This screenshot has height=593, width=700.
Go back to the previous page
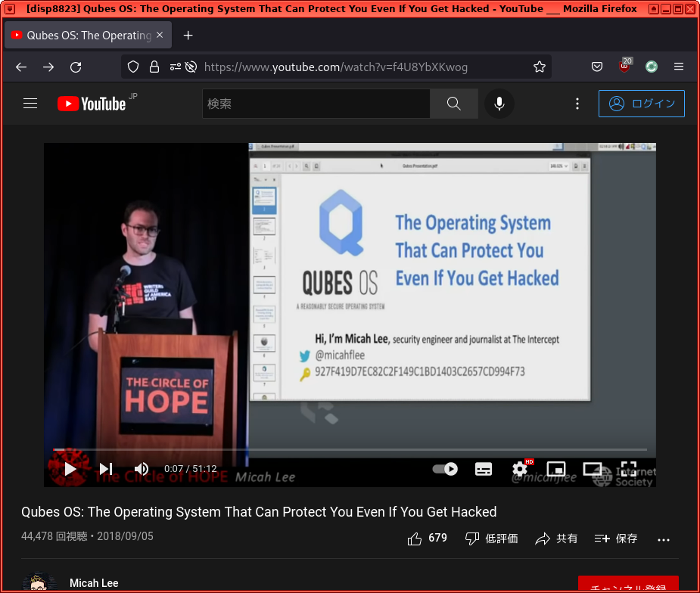pyautogui.click(x=21, y=67)
